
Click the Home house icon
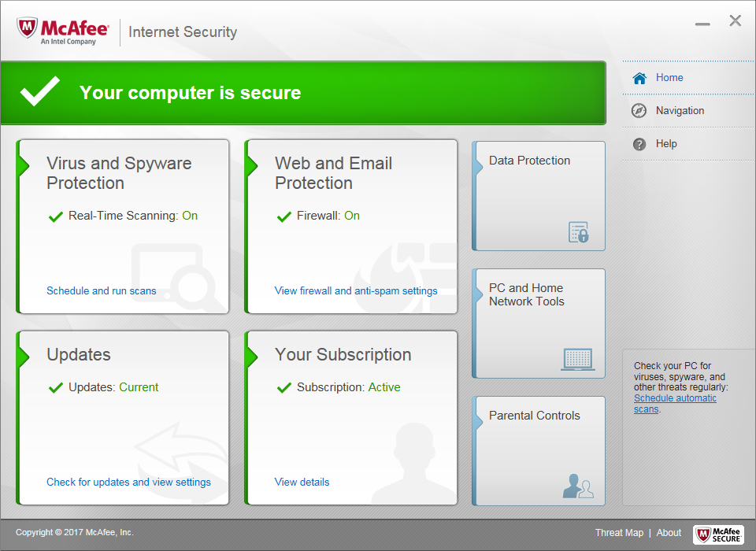click(639, 78)
